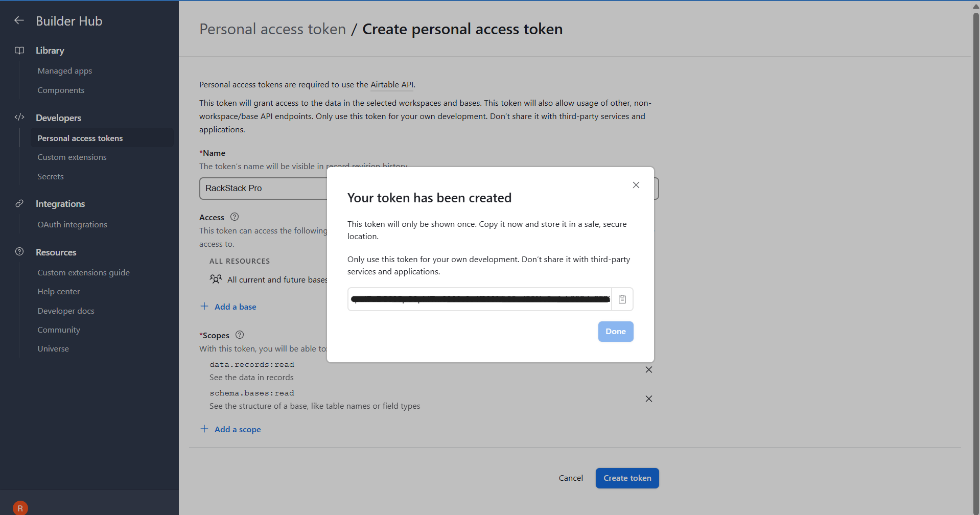Open Custom extensions page

72,157
